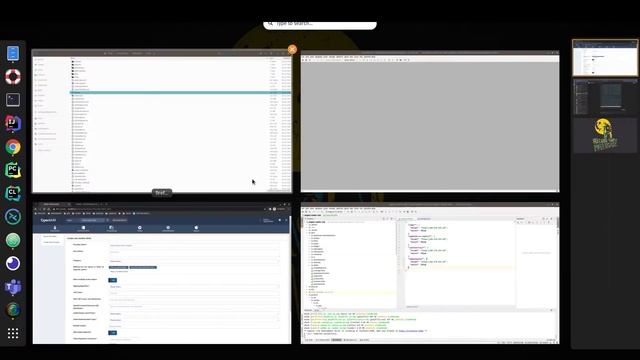Open the blue app at top of dock
The image size is (640, 360).
point(13,53)
